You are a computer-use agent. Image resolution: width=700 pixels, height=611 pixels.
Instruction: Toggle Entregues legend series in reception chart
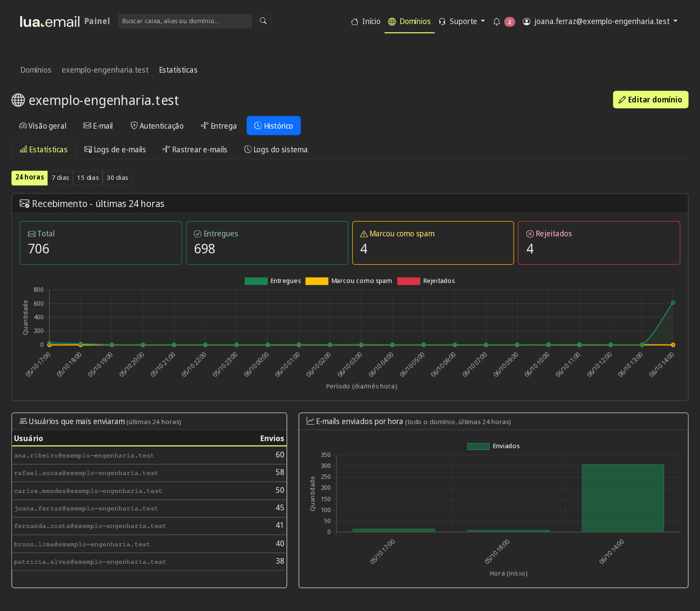coord(273,281)
